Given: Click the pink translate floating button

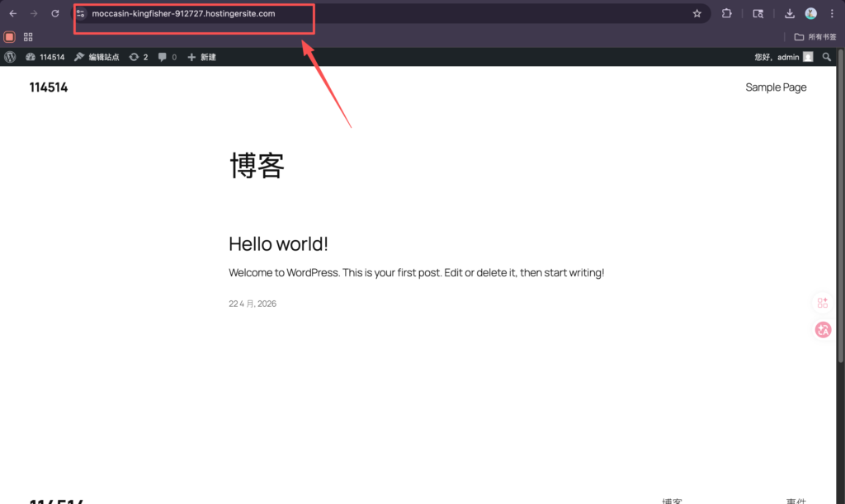Looking at the screenshot, I should 823,330.
